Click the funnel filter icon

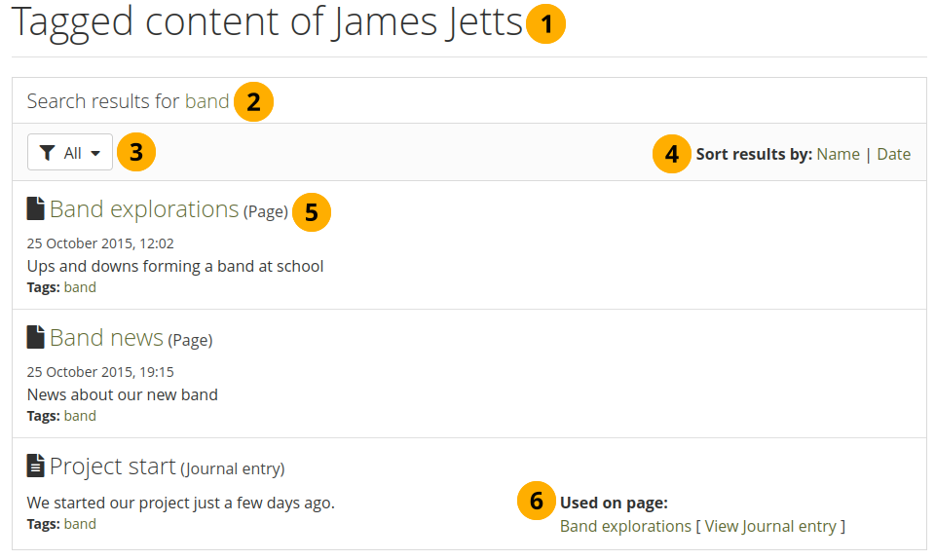tap(48, 153)
